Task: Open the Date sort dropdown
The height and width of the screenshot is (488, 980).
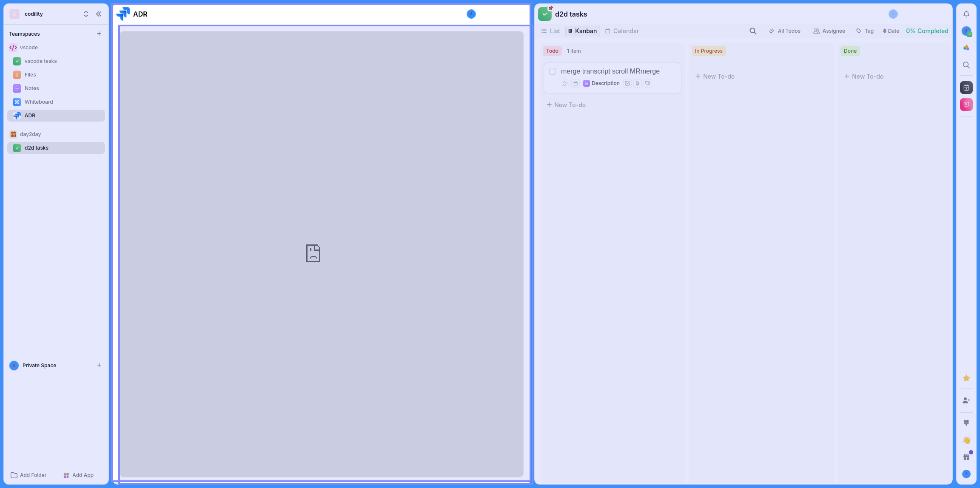Action: pos(891,31)
